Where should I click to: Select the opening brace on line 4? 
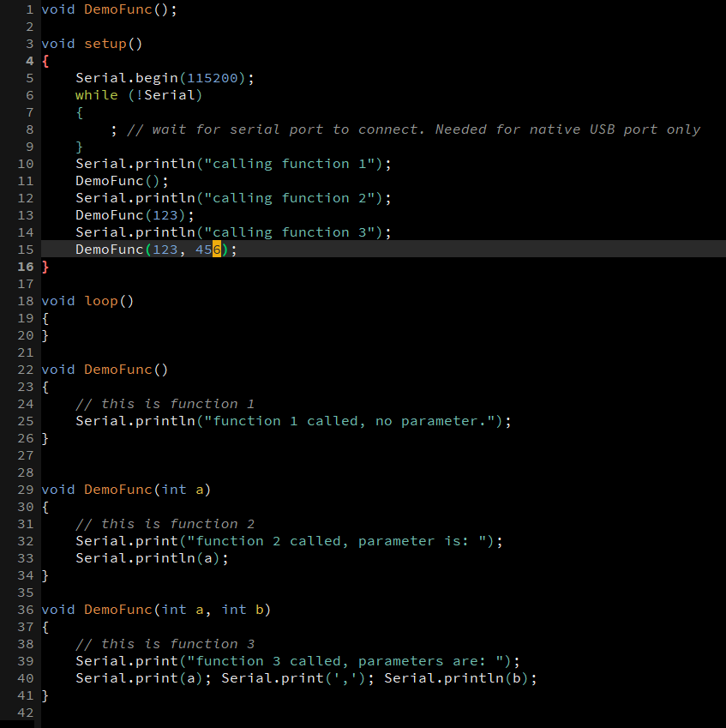click(x=45, y=61)
